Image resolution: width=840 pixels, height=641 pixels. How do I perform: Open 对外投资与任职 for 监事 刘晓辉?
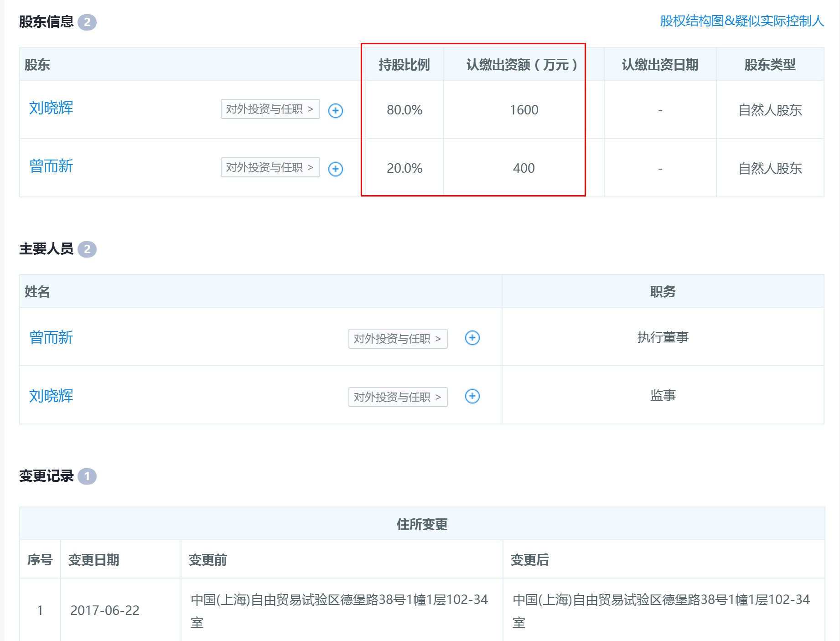pos(398,397)
